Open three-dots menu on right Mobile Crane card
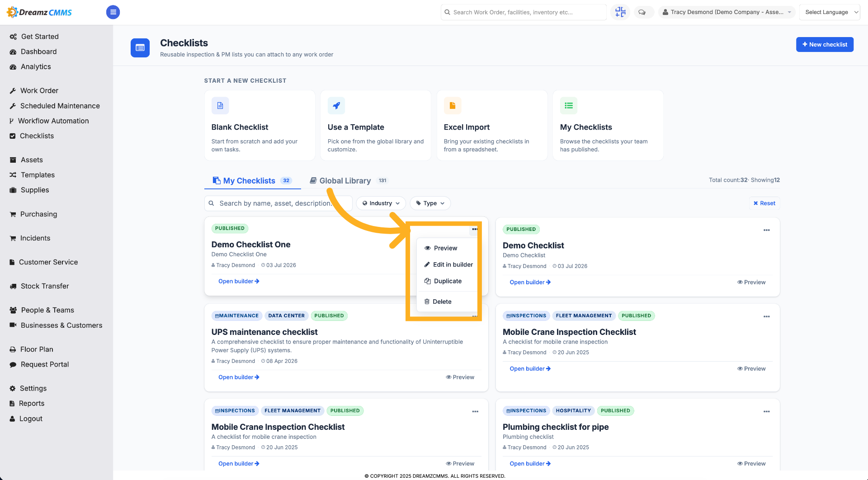 (x=767, y=316)
